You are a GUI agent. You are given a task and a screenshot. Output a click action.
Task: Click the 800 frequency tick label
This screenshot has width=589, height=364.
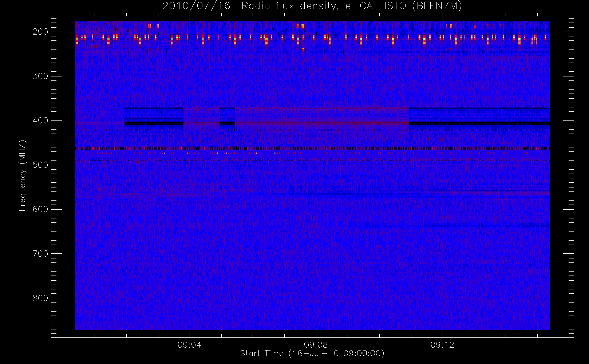[40, 298]
